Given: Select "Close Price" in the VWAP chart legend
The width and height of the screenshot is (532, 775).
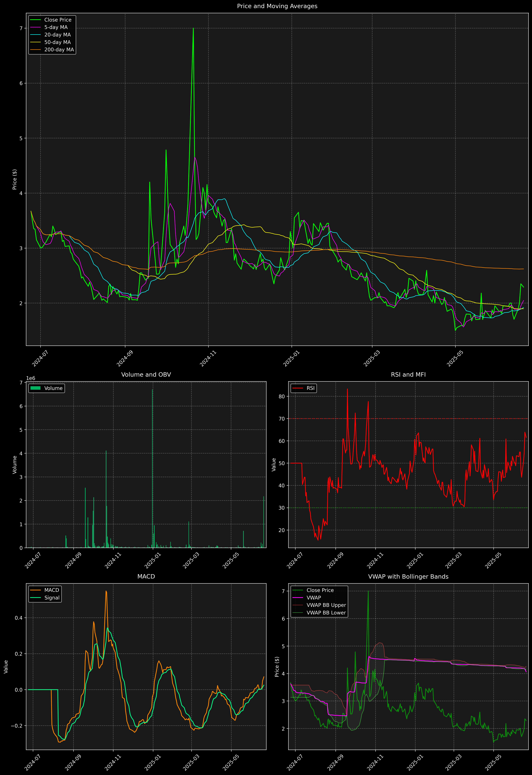Looking at the screenshot, I should tap(320, 590).
